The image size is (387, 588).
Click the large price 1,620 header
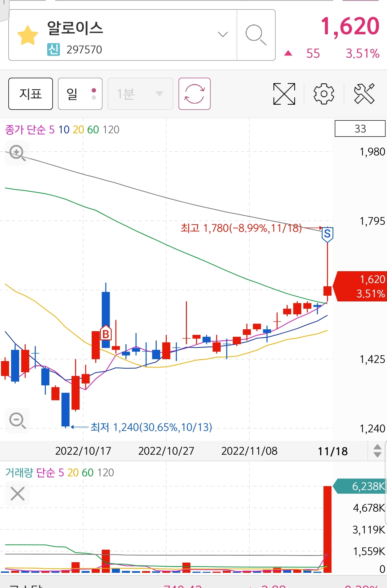(x=350, y=26)
